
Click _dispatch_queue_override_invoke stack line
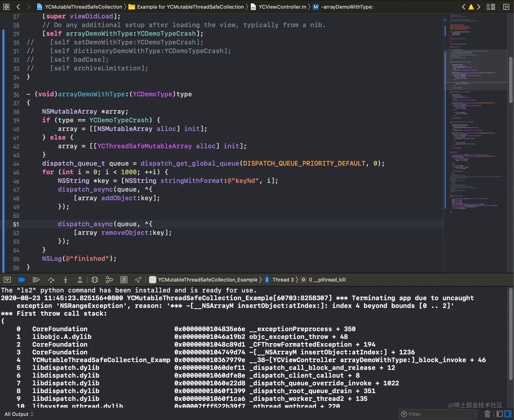click(x=208, y=383)
